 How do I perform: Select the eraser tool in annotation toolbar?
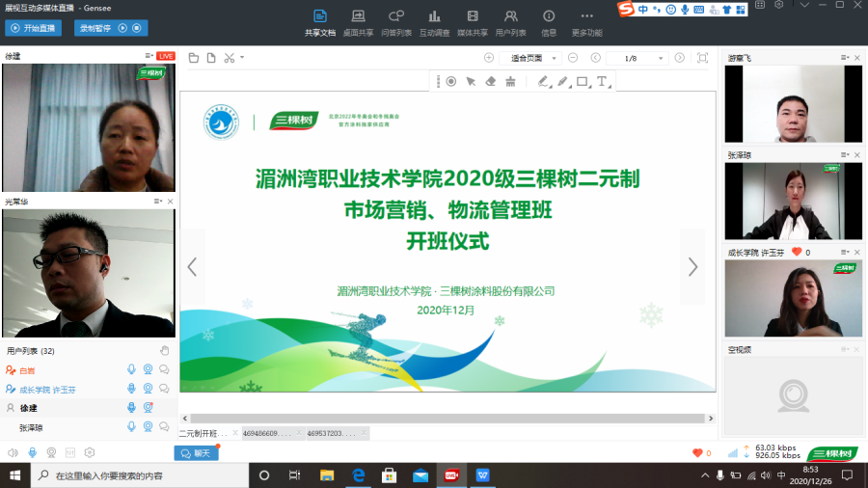point(490,82)
